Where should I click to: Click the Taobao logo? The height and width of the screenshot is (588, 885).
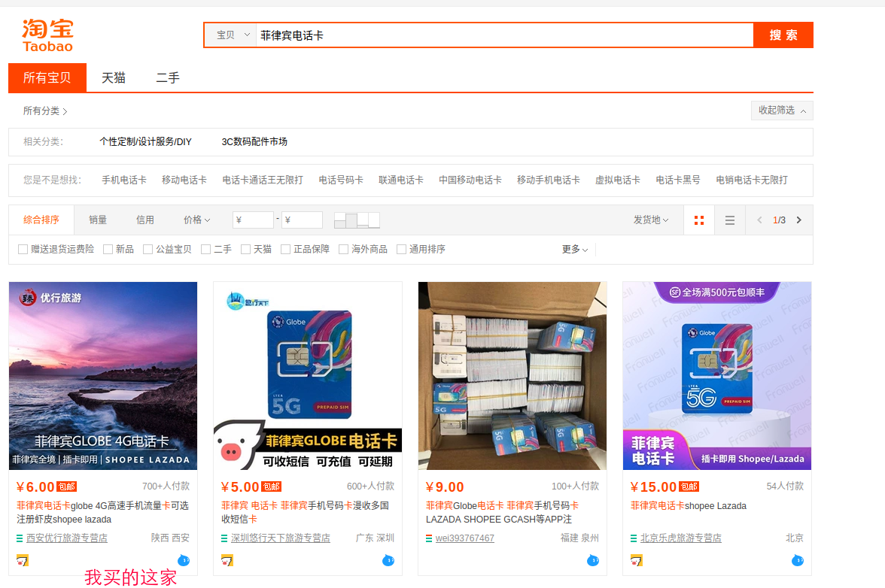48,35
